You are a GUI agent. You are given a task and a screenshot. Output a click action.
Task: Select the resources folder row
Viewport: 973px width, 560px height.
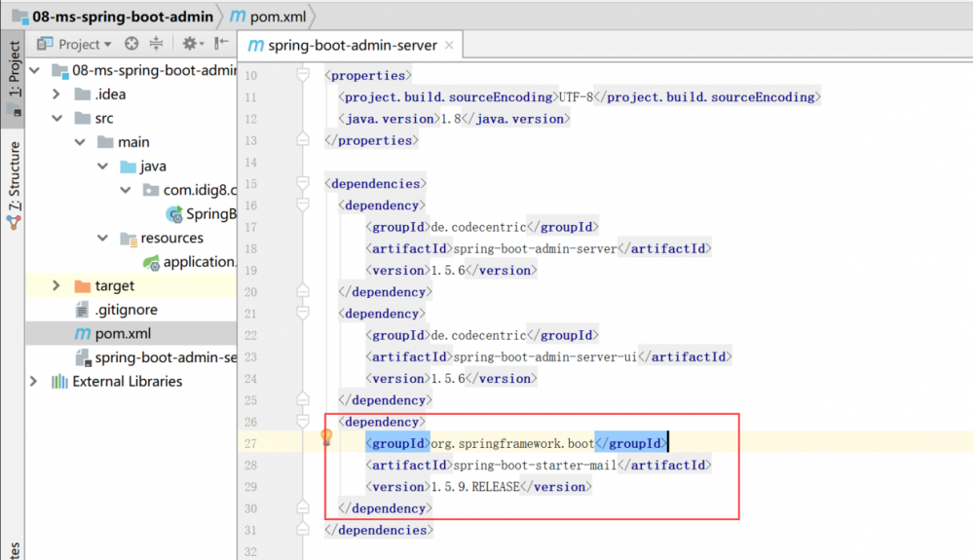(131, 239)
